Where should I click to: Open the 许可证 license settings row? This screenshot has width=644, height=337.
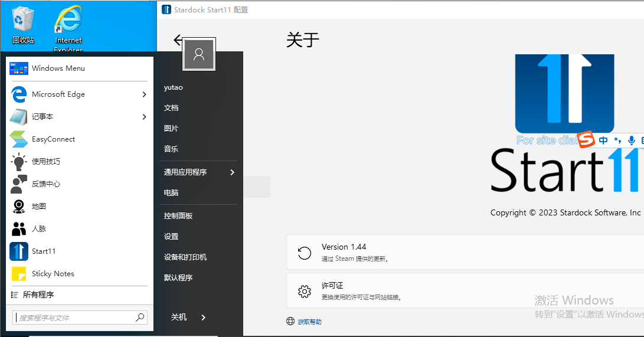[x=465, y=290]
